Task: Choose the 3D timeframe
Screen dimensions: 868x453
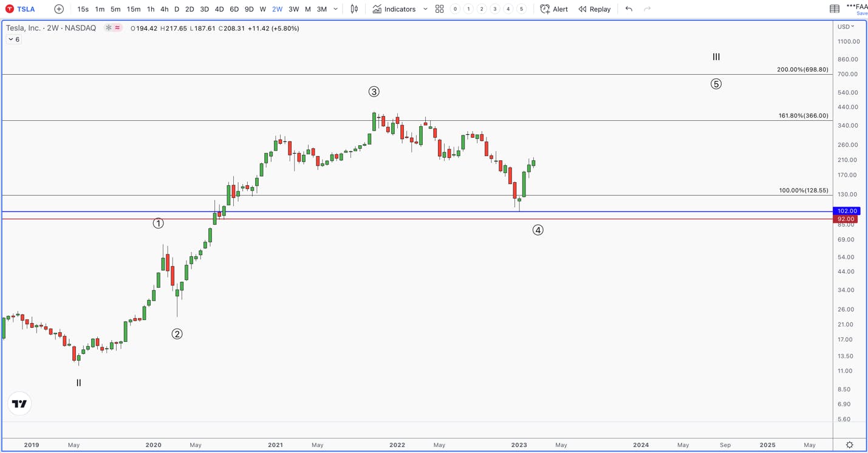Action: click(x=204, y=9)
